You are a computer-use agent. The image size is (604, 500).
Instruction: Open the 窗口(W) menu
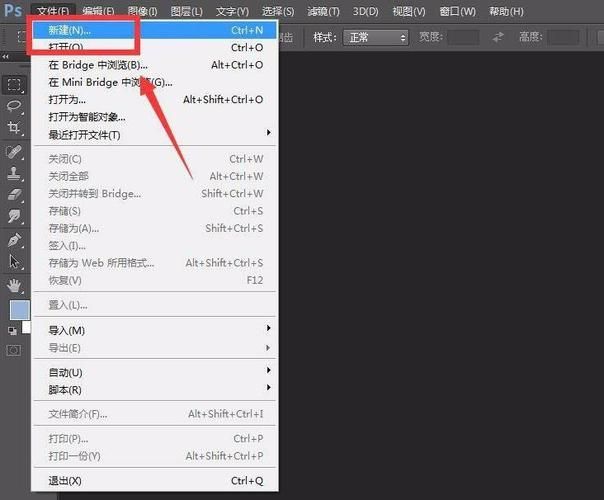(458, 12)
